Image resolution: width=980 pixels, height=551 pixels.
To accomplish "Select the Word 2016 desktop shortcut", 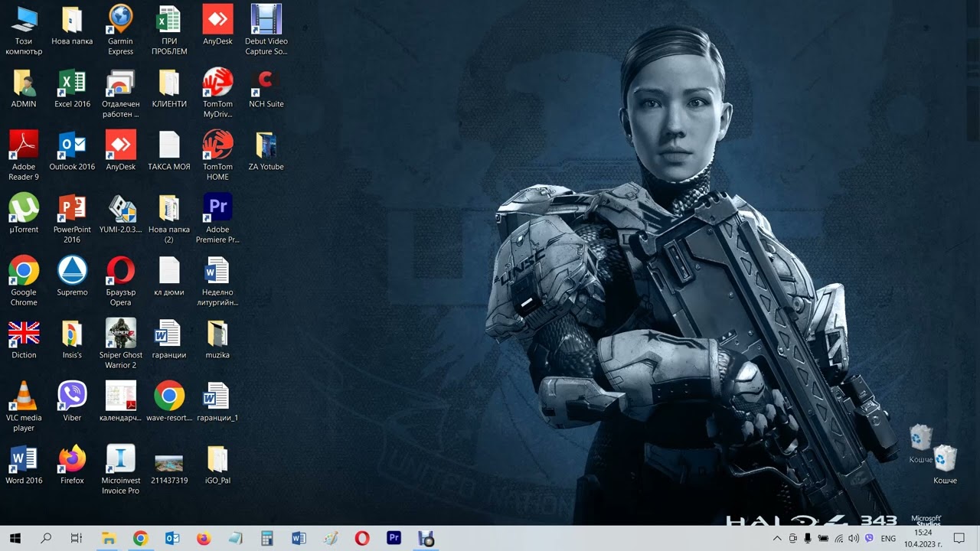I will (24, 465).
